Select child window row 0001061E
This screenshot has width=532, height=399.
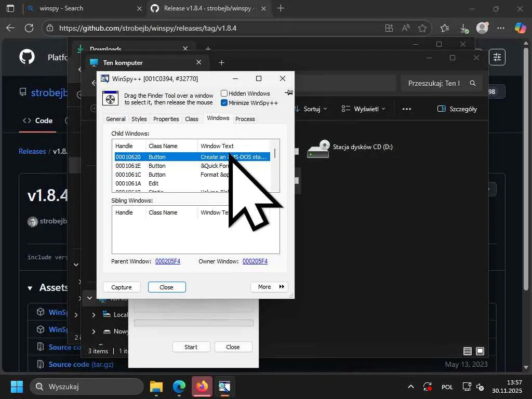point(192,166)
